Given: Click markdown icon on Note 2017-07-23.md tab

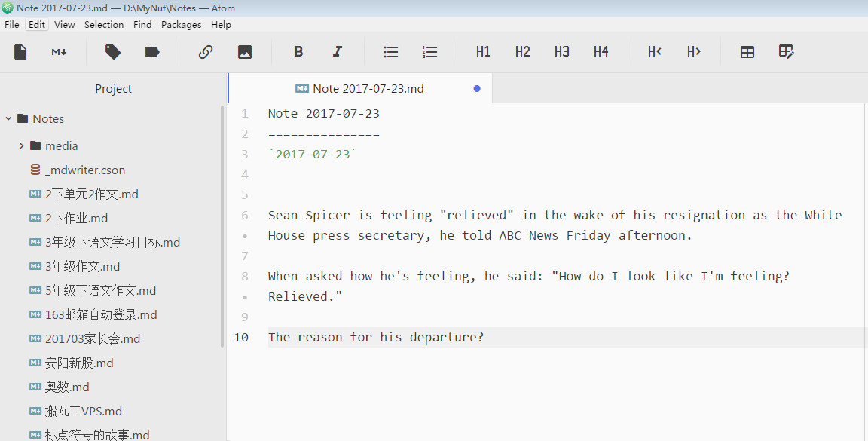Looking at the screenshot, I should coord(301,89).
